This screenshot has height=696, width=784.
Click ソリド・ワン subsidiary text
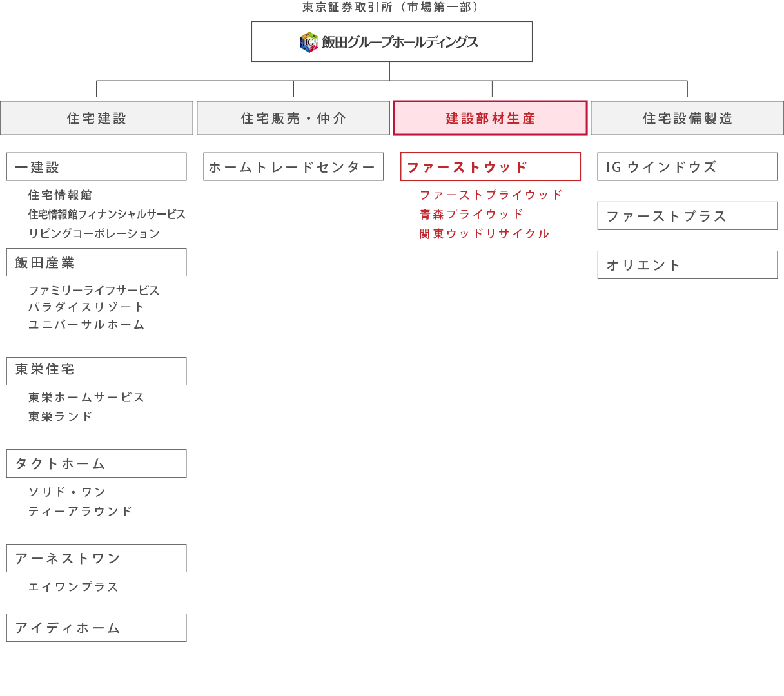tap(67, 492)
